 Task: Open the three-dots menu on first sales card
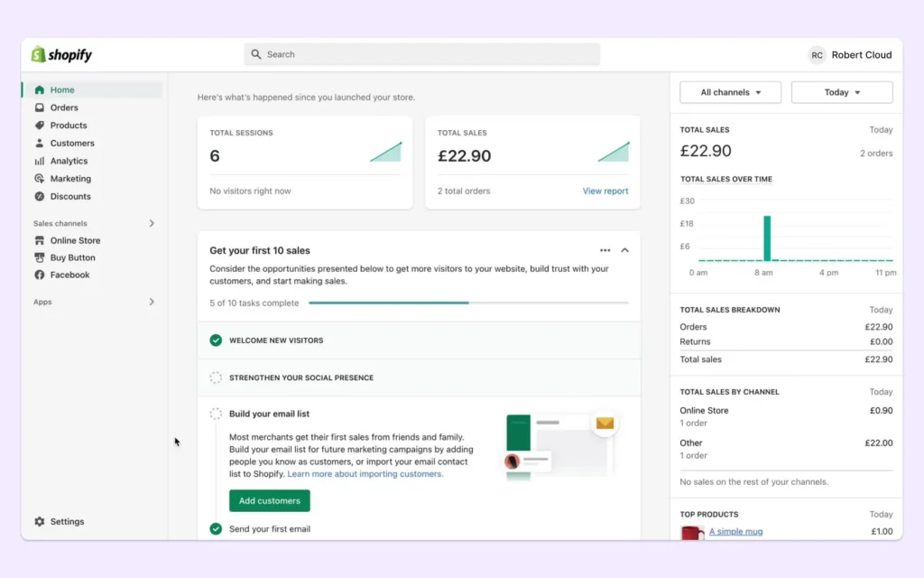(605, 250)
